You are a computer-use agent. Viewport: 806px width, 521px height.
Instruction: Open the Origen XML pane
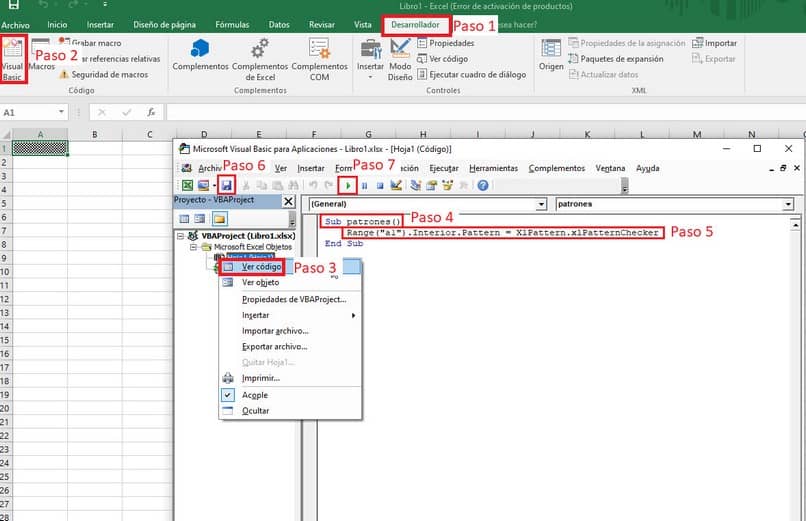(x=551, y=55)
